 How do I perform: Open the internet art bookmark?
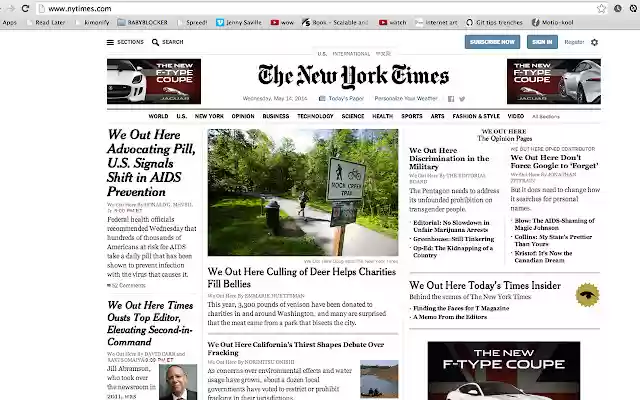(x=437, y=22)
